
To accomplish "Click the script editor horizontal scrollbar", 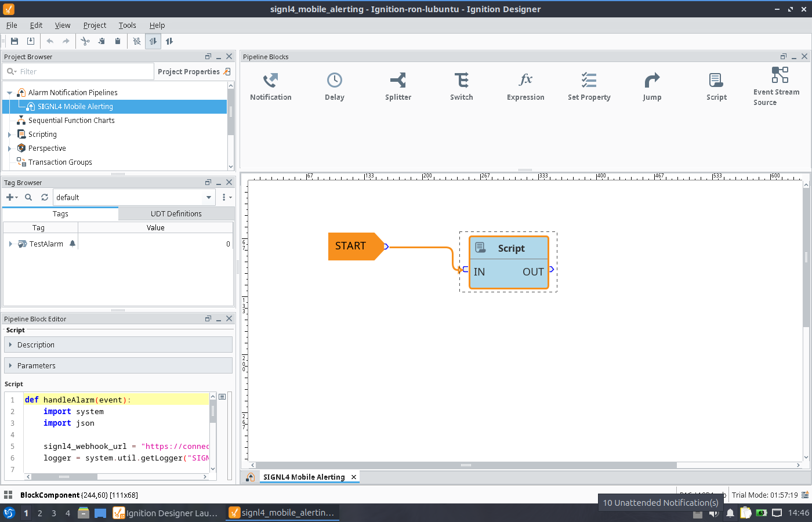I will [x=64, y=477].
